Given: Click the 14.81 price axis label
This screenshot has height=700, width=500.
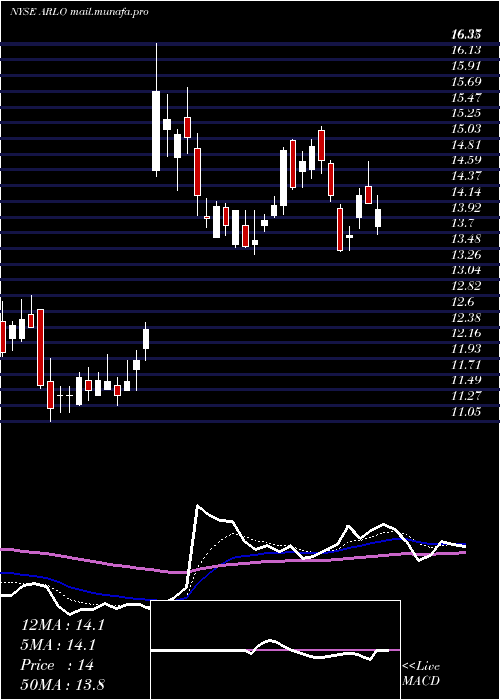Looking at the screenshot, I should pos(466,145).
